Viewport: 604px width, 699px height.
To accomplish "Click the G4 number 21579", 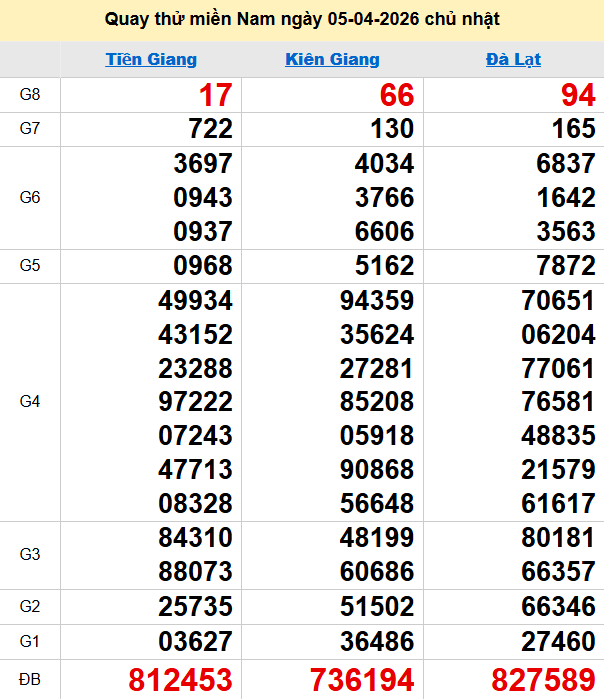I will coord(559,469).
